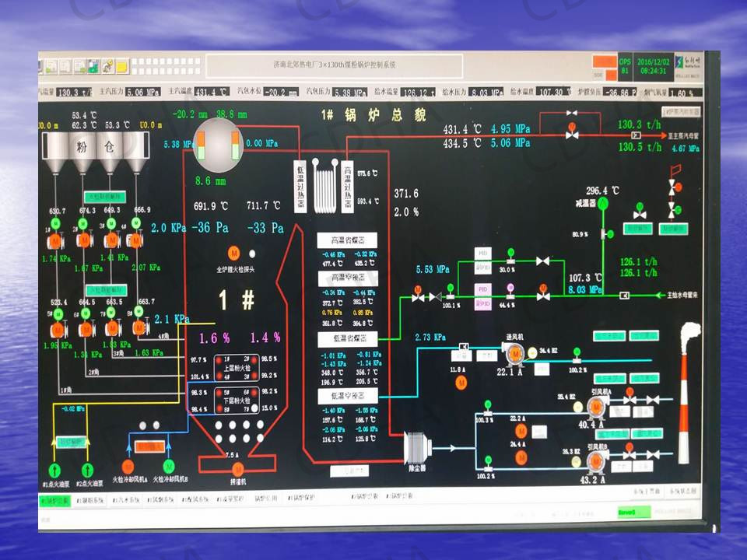The height and width of the screenshot is (560, 747).
Task: Open the 捞渣机 slag conveyor motor
Action: [237, 468]
